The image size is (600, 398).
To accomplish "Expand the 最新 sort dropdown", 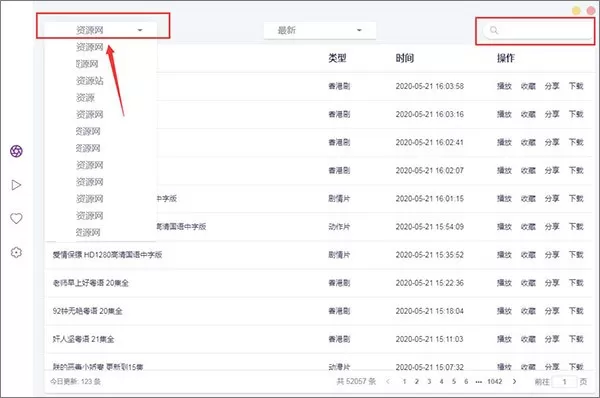I will (x=320, y=30).
